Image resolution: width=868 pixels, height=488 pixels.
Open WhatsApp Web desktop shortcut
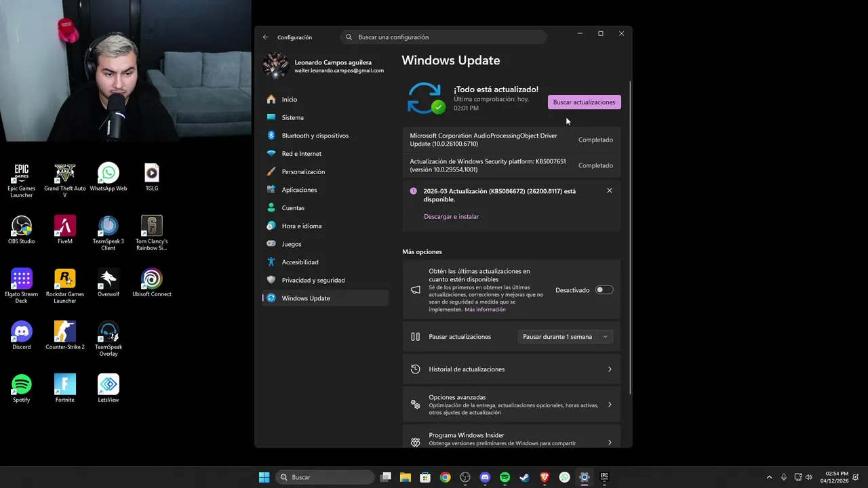108,178
